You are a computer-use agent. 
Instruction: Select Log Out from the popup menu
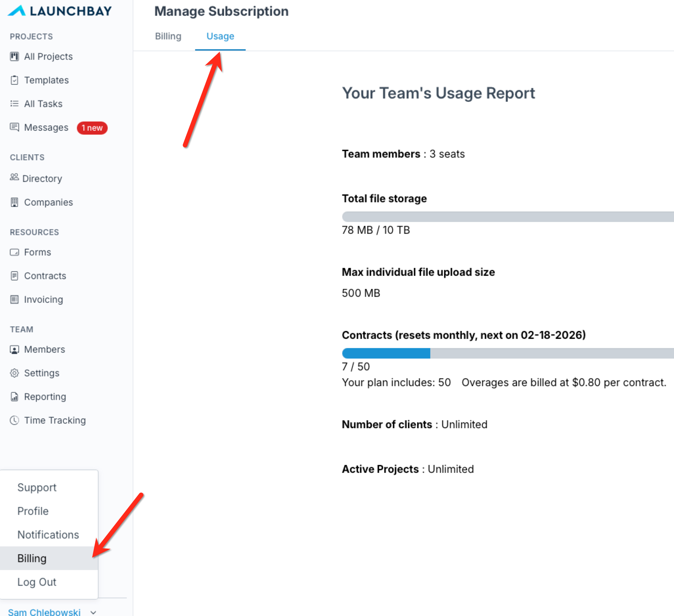[x=37, y=582]
